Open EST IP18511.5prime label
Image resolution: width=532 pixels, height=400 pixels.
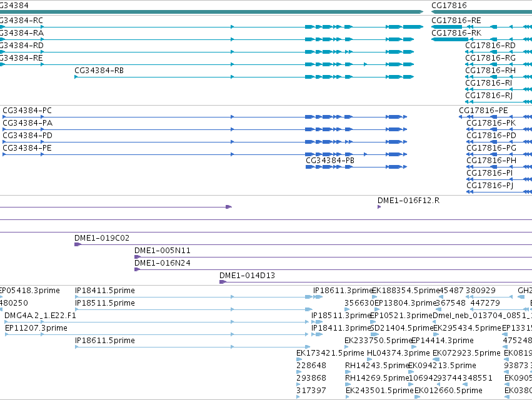[105, 303]
